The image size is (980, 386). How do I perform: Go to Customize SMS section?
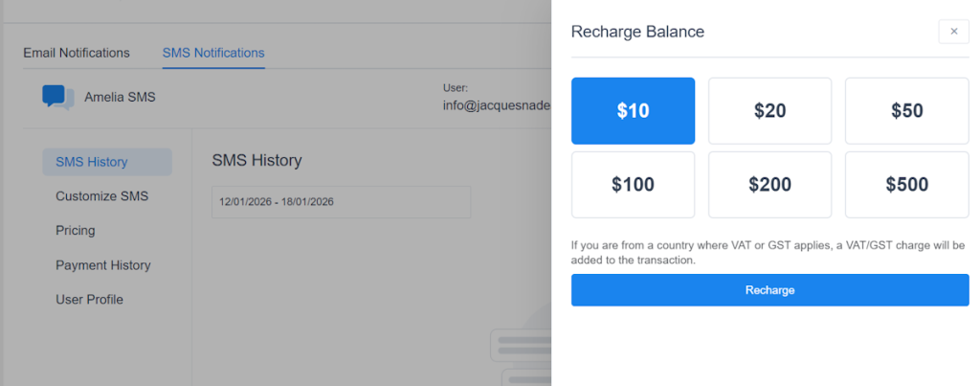point(102,196)
